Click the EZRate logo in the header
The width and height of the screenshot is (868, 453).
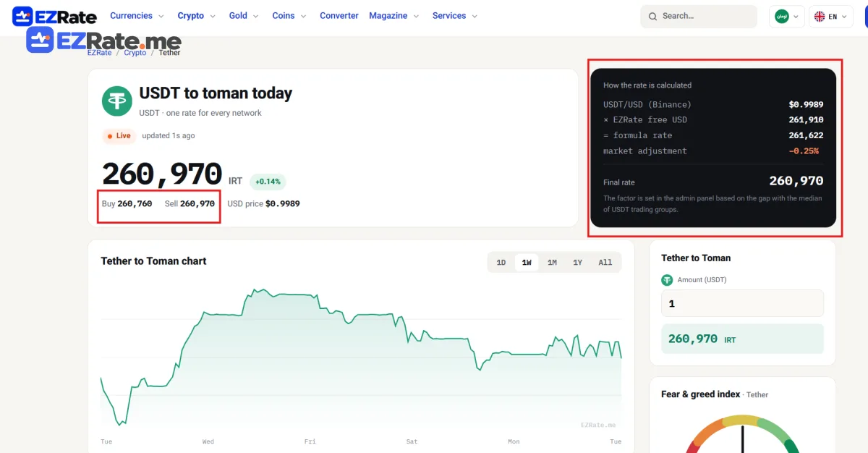pyautogui.click(x=54, y=16)
